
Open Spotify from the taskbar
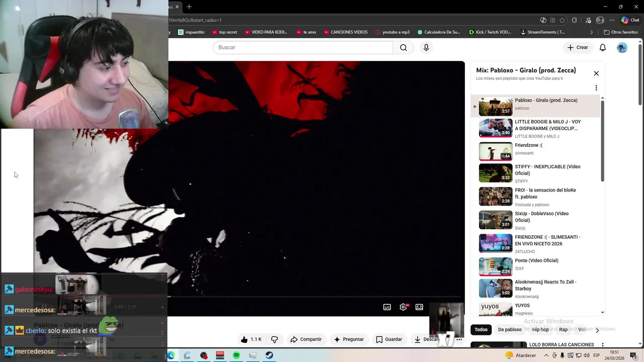tap(236, 355)
